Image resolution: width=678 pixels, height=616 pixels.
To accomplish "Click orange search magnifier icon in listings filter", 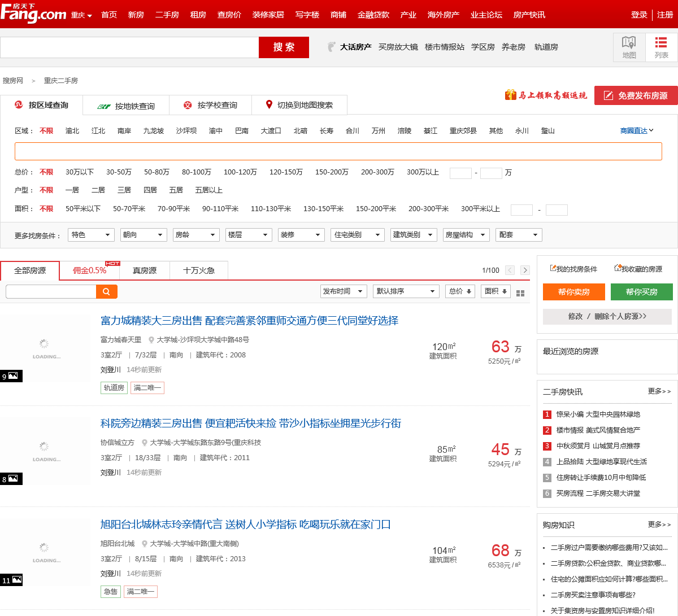I will 107,291.
